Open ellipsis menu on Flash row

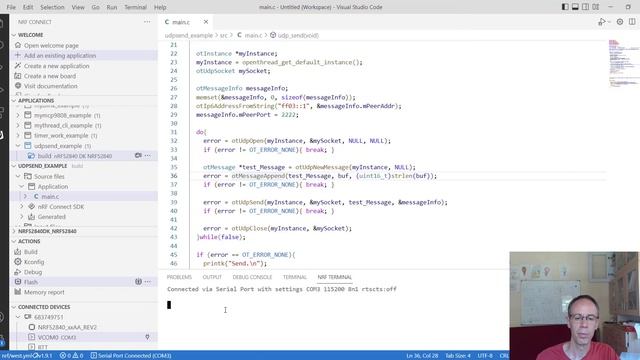coord(148,282)
